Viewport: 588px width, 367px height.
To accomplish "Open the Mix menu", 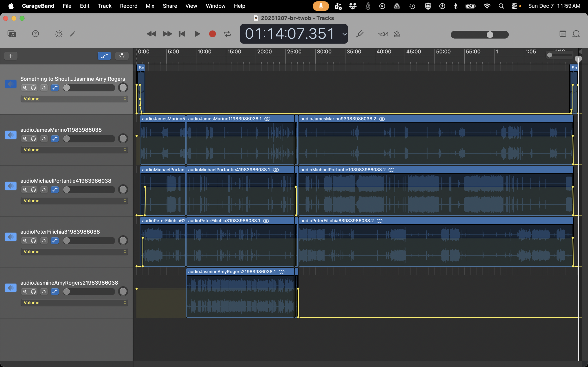I will click(150, 6).
